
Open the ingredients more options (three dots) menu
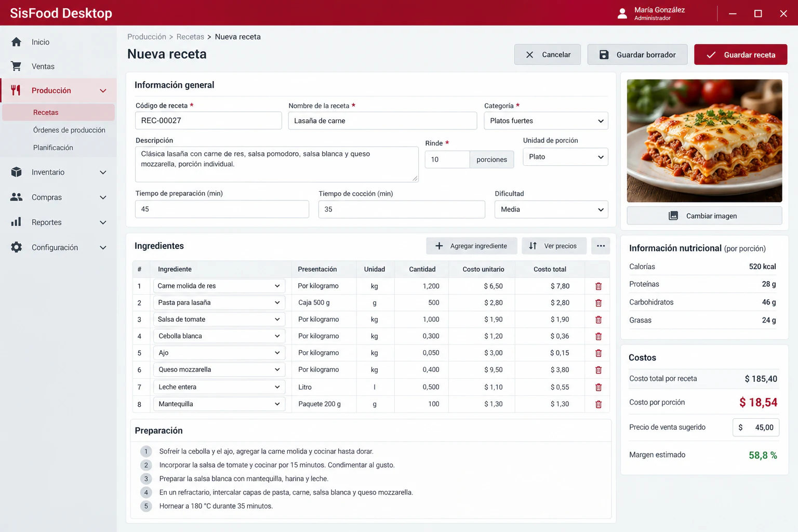601,246
